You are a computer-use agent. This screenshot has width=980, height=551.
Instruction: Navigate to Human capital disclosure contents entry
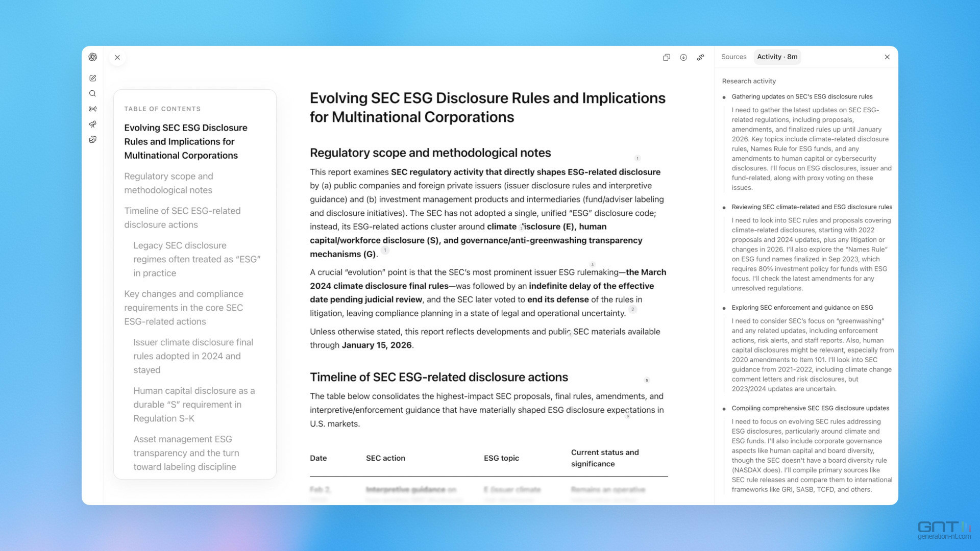tap(194, 404)
